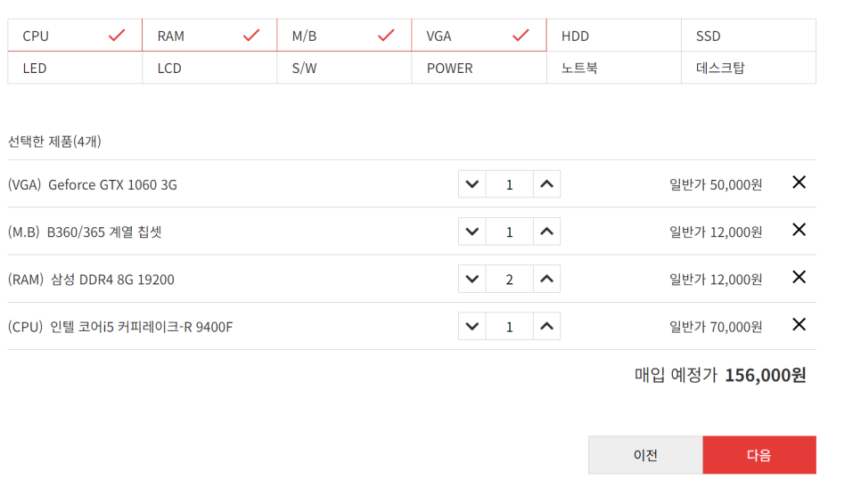Click the quantity field of the M.B row

point(510,232)
